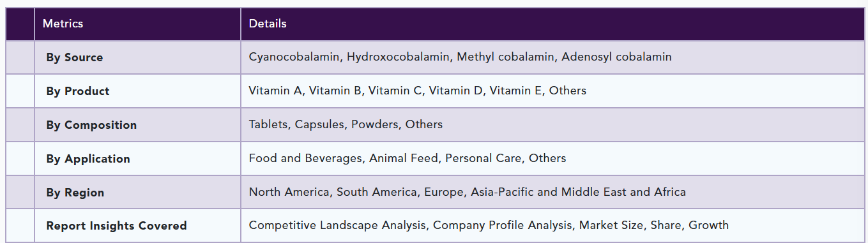Select the By Composition row label
This screenshot has width=868, height=243.
pos(91,125)
